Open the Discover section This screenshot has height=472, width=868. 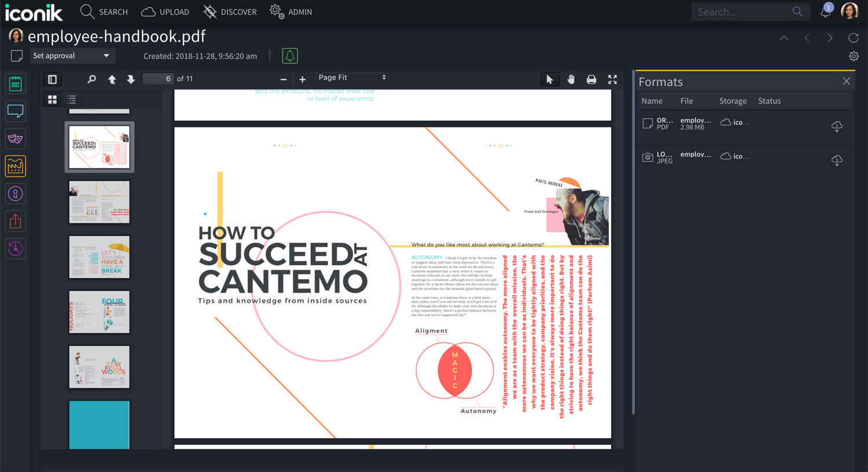[230, 12]
